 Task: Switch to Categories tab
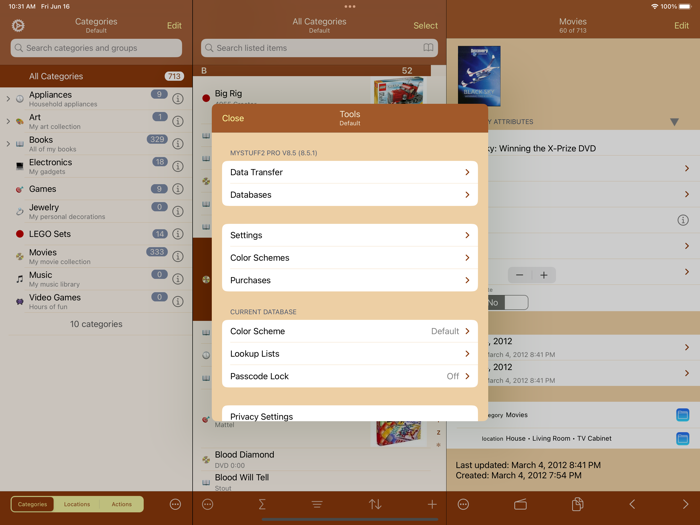[x=32, y=504]
